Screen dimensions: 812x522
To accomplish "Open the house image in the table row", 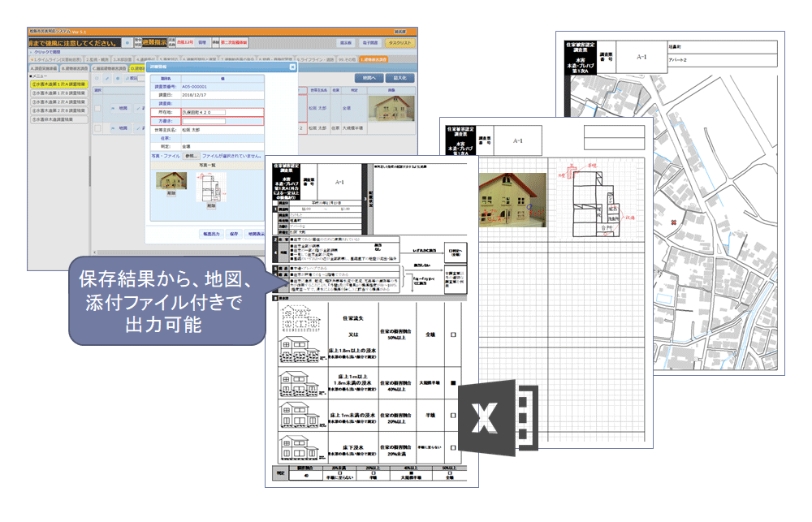I will click(391, 108).
